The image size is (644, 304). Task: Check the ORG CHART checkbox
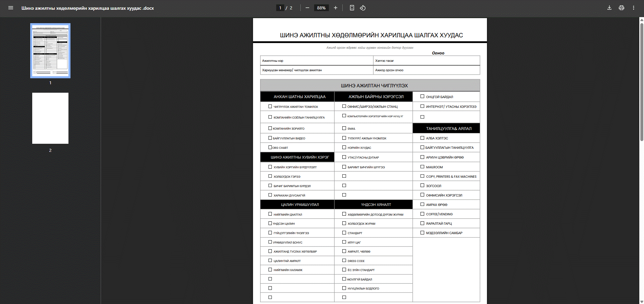270,147
